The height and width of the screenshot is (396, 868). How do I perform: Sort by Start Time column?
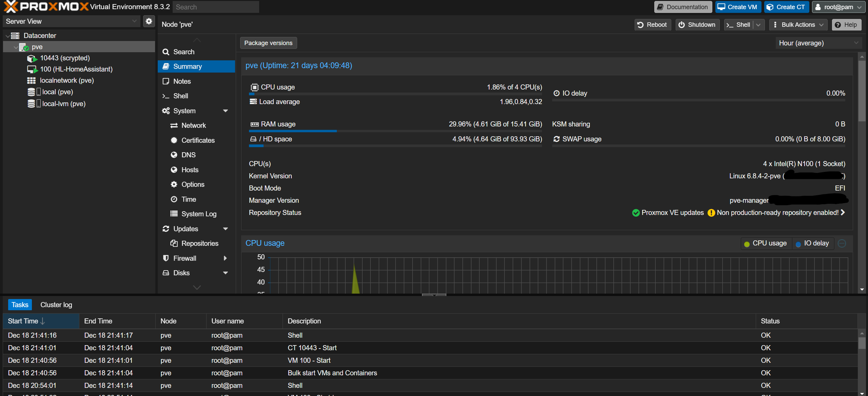pos(41,321)
